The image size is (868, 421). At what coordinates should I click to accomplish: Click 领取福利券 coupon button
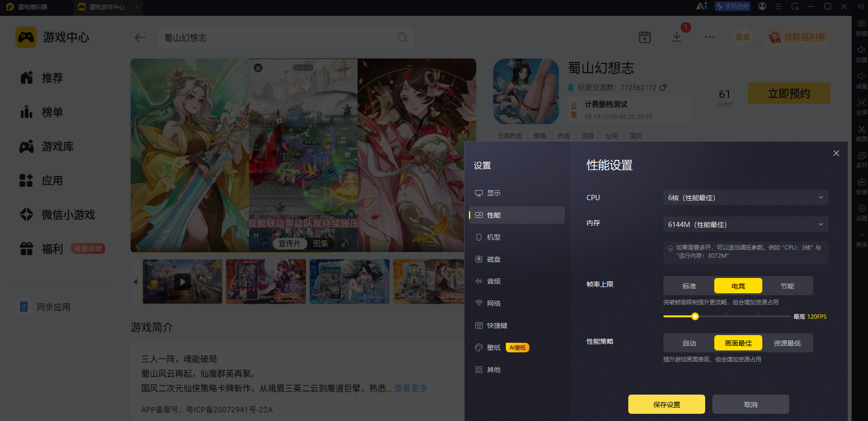pos(797,37)
